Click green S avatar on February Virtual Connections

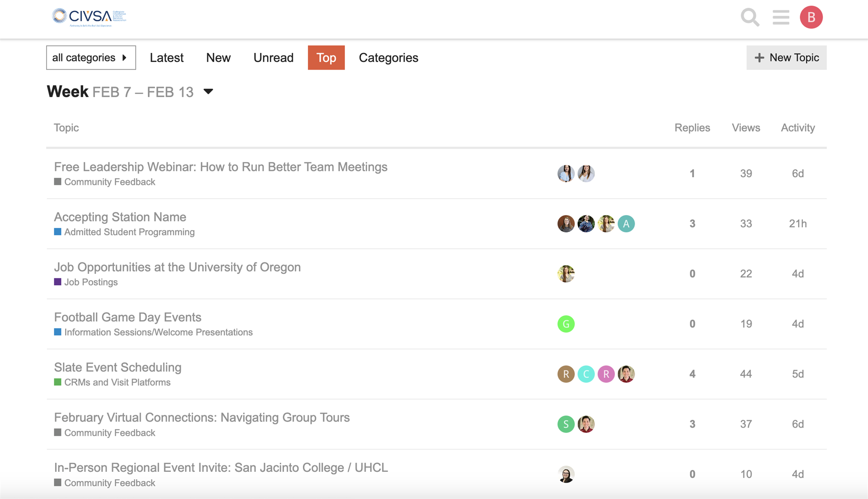[566, 424]
